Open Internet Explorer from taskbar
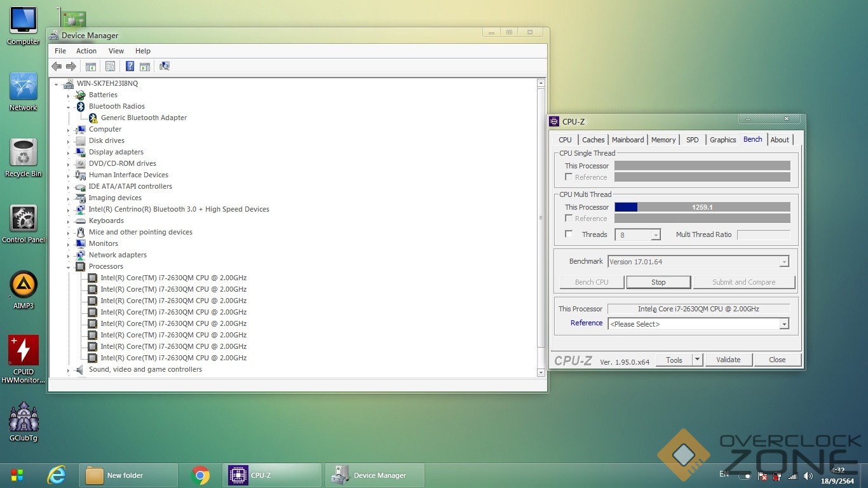868x488 pixels. pos(57,475)
